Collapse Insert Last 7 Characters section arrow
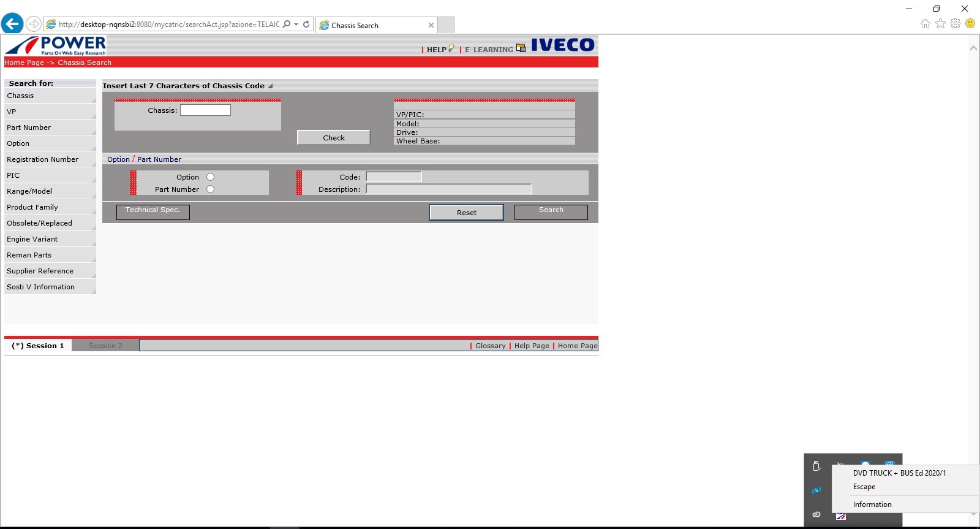 pos(270,86)
